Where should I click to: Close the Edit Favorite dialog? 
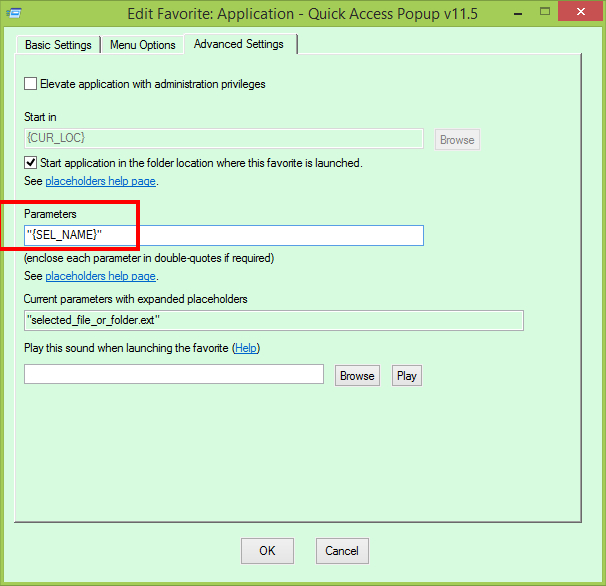[581, 12]
